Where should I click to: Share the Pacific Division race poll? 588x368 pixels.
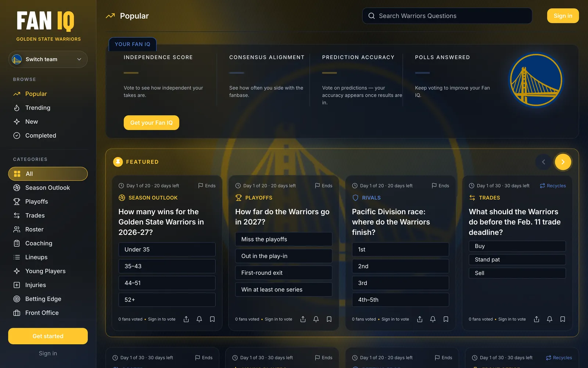coord(420,319)
